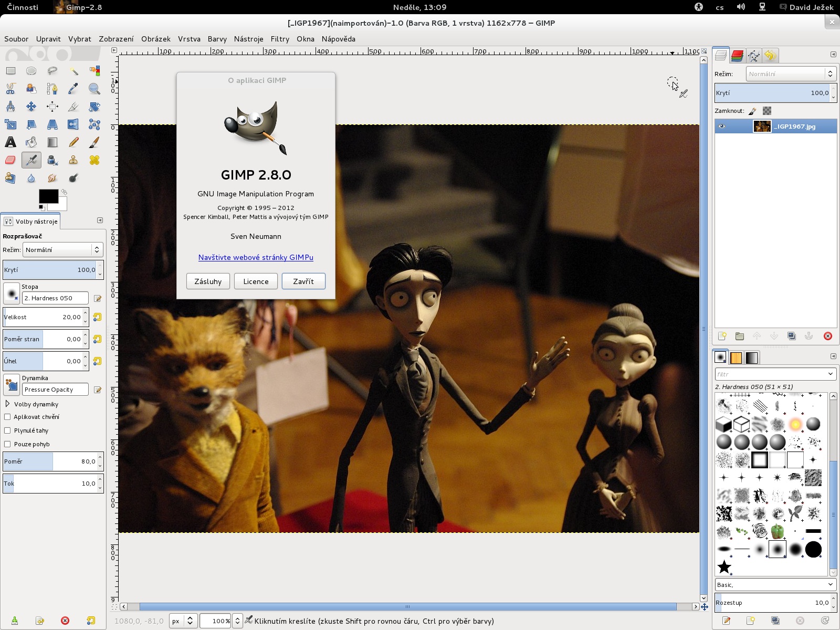Screen dimensions: 840x630
Task: Toggle zoom image when window resizes
Action: (704, 51)
